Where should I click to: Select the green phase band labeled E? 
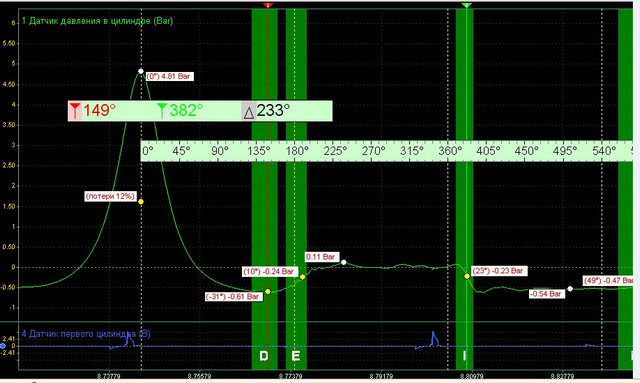(296, 189)
